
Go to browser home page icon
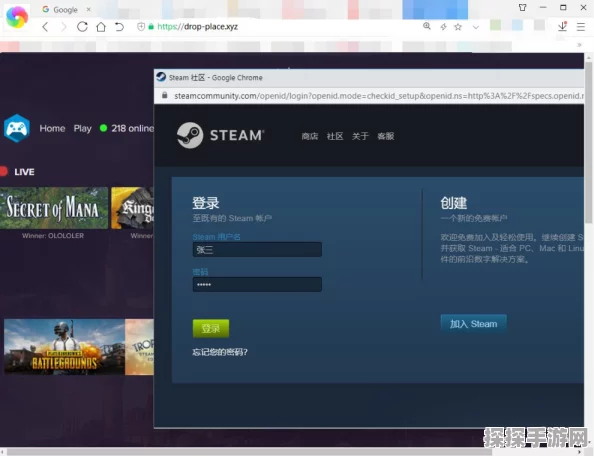[101, 27]
